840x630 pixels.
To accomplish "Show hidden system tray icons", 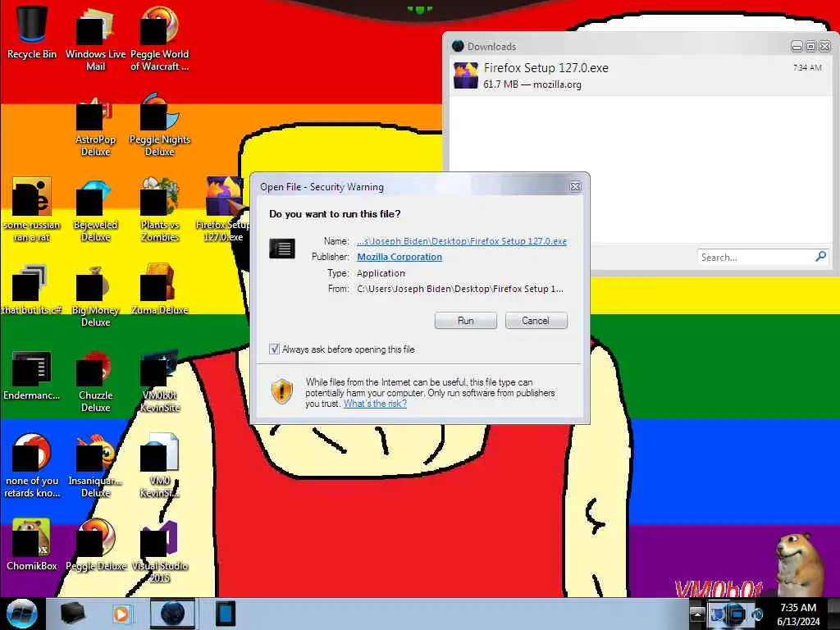I will point(697,614).
